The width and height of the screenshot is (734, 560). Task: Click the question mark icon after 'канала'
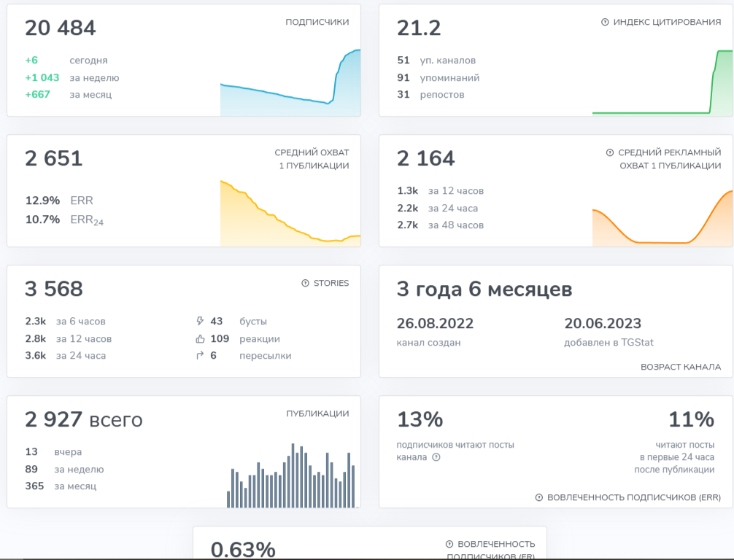(436, 458)
